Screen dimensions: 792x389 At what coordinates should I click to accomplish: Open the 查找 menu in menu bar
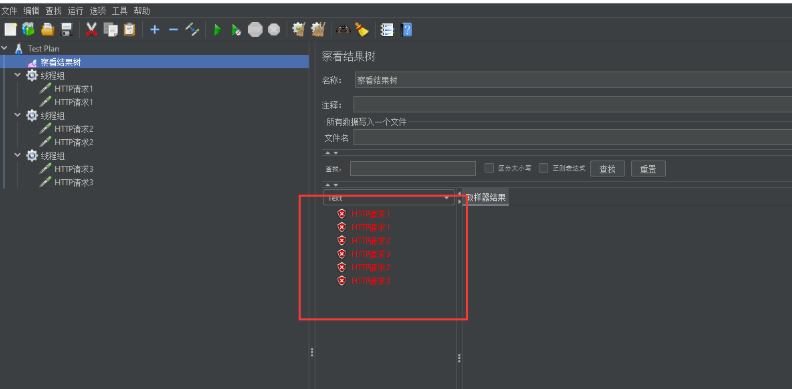pos(54,11)
